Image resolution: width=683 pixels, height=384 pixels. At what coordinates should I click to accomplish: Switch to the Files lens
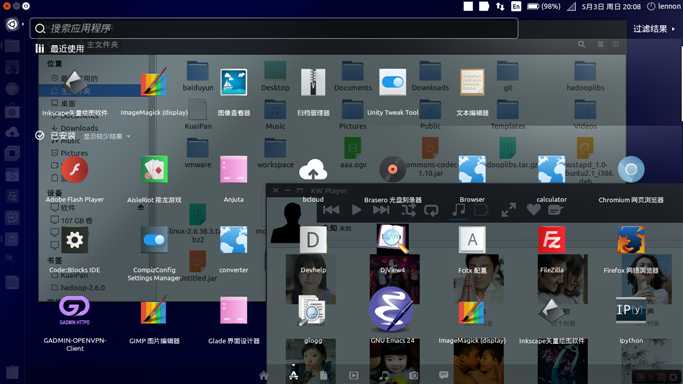tap(324, 375)
